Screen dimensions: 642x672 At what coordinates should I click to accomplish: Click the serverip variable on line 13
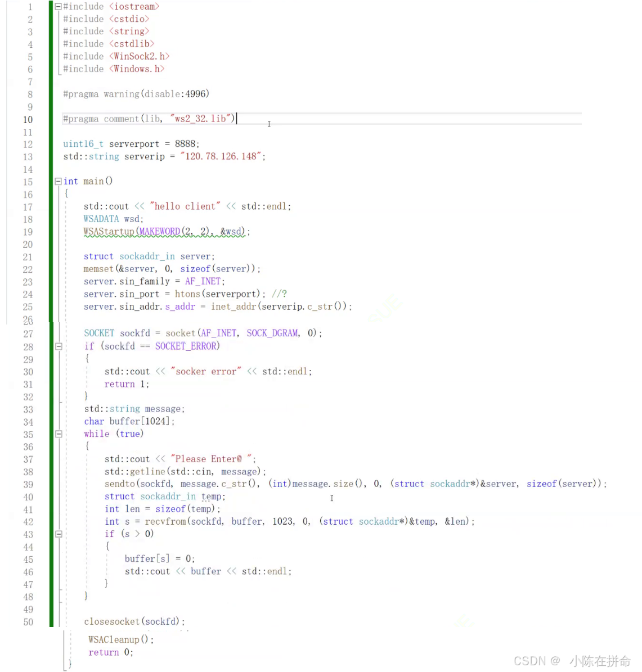pyautogui.click(x=145, y=156)
